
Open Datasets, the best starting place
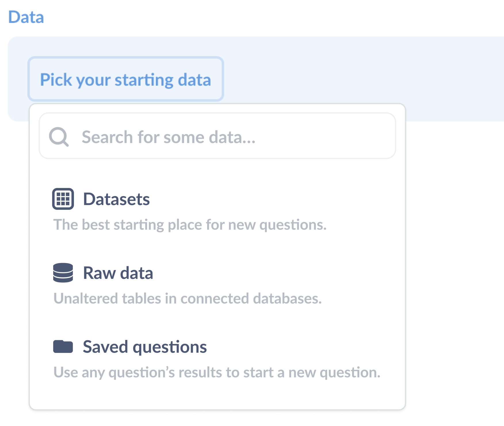[116, 199]
